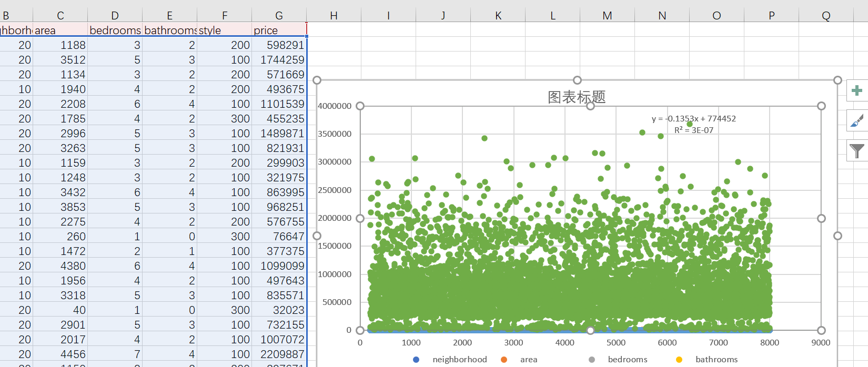Select column F header
The width and height of the screenshot is (868, 367).
pos(224,15)
